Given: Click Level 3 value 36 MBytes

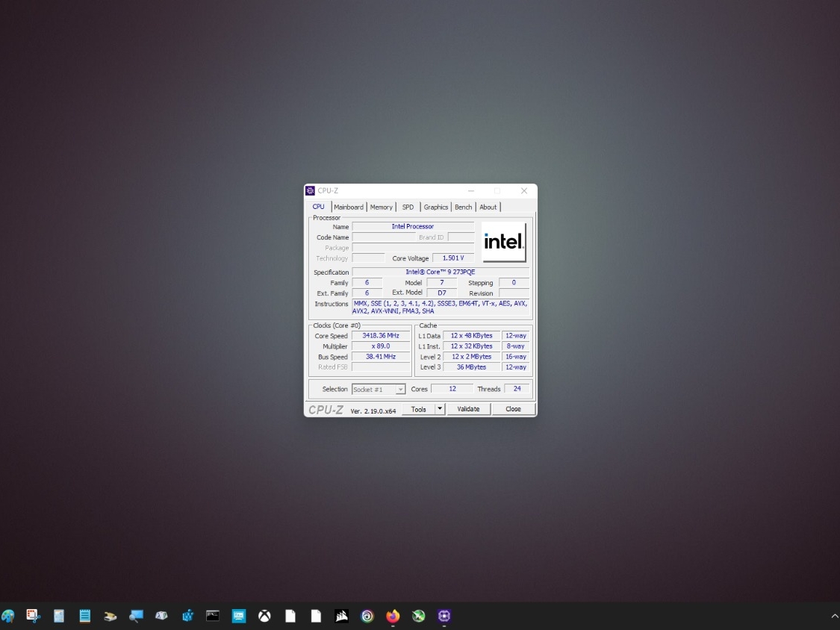Looking at the screenshot, I should [471, 367].
